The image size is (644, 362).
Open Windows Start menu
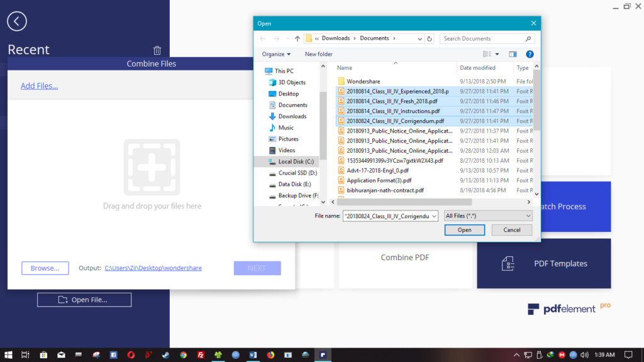[8, 355]
